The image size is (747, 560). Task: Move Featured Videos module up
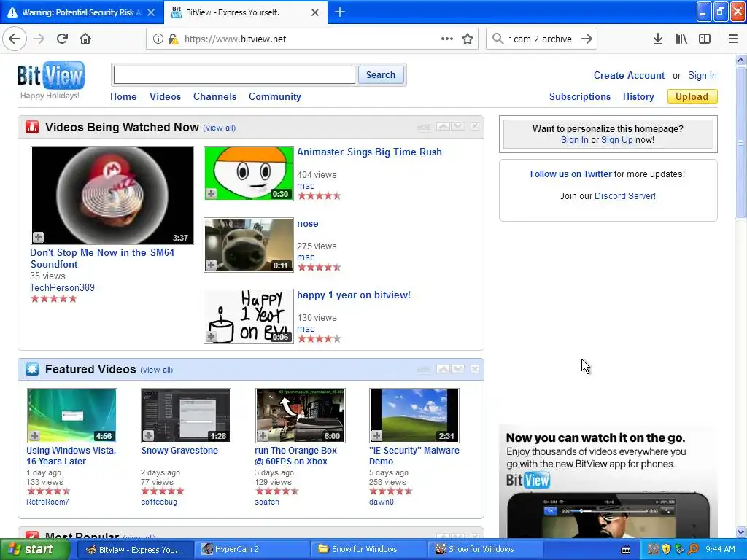(443, 369)
